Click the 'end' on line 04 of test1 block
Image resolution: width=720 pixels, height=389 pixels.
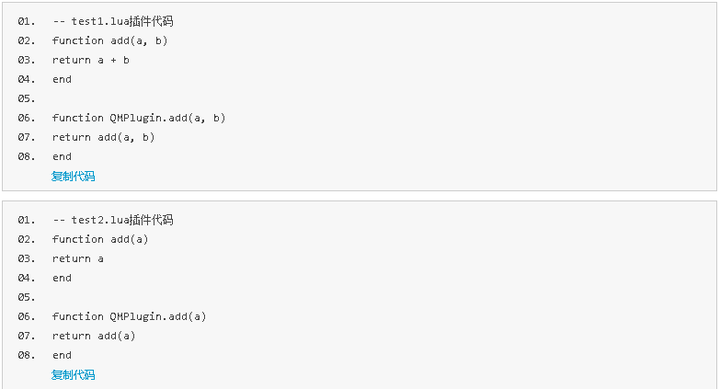[62, 79]
